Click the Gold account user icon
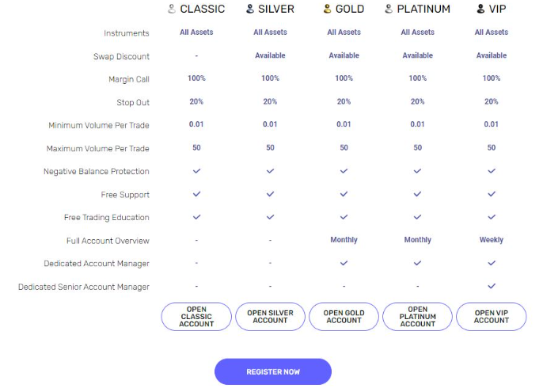 click(327, 9)
